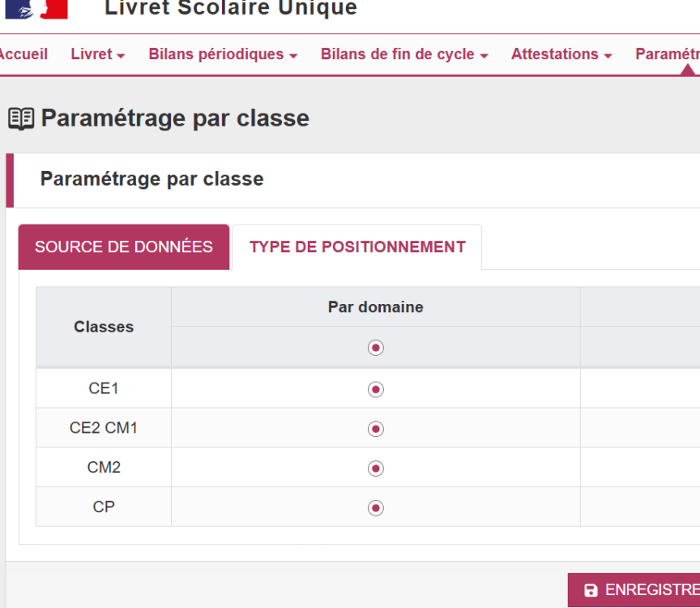The height and width of the screenshot is (608, 700).
Task: Click the Classes column header
Action: [104, 327]
